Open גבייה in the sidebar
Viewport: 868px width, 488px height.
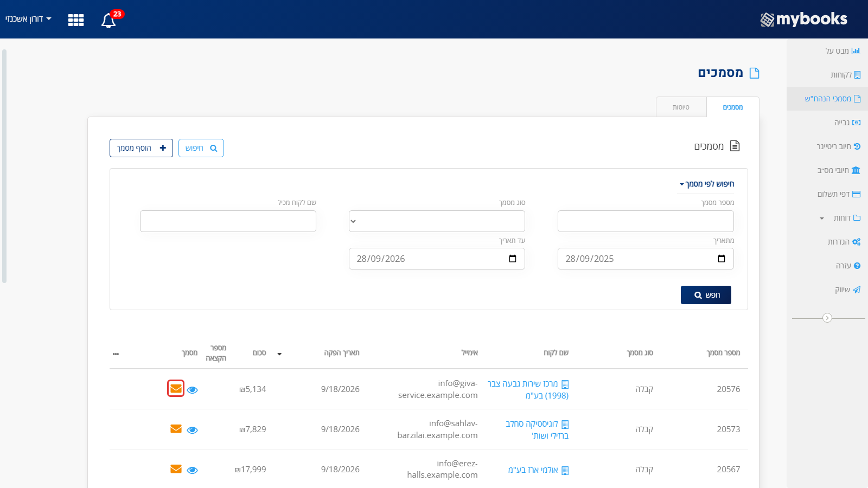pyautogui.click(x=847, y=123)
